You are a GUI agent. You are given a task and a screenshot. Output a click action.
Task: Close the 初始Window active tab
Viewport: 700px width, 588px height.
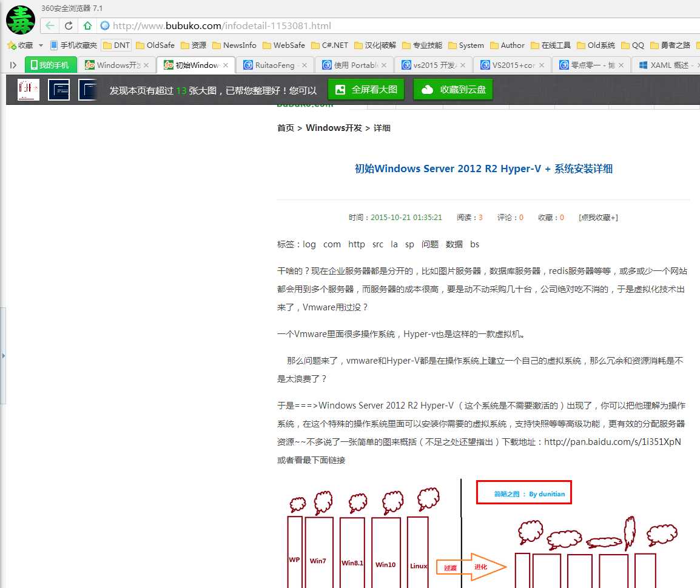(226, 65)
